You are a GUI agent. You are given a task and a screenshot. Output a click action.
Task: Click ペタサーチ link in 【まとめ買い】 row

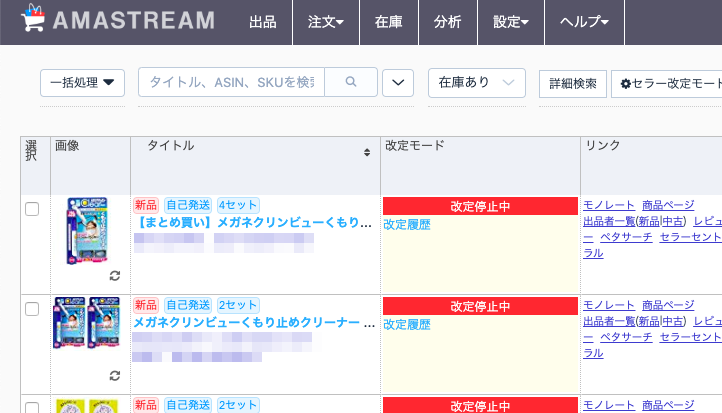tap(626, 237)
